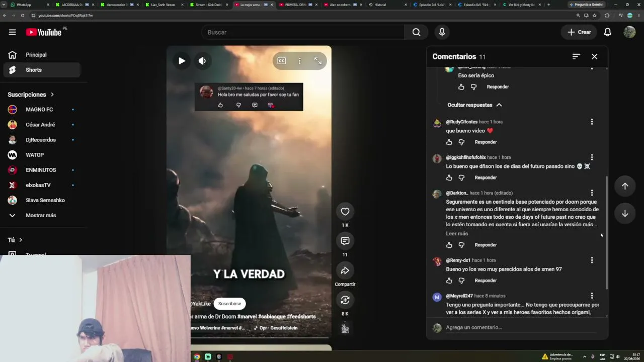This screenshot has width=644, height=362.
Task: Dislike @RudyCifontes's comment
Action: coord(461,142)
